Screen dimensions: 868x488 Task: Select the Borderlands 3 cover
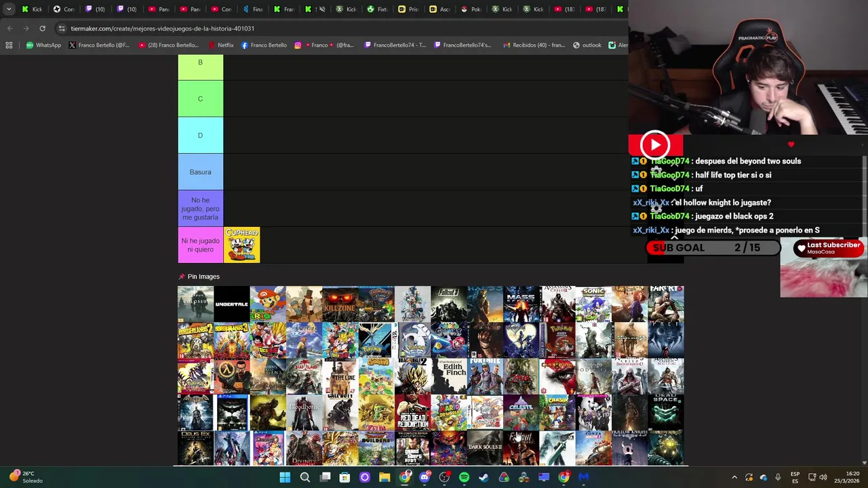pos(231,340)
